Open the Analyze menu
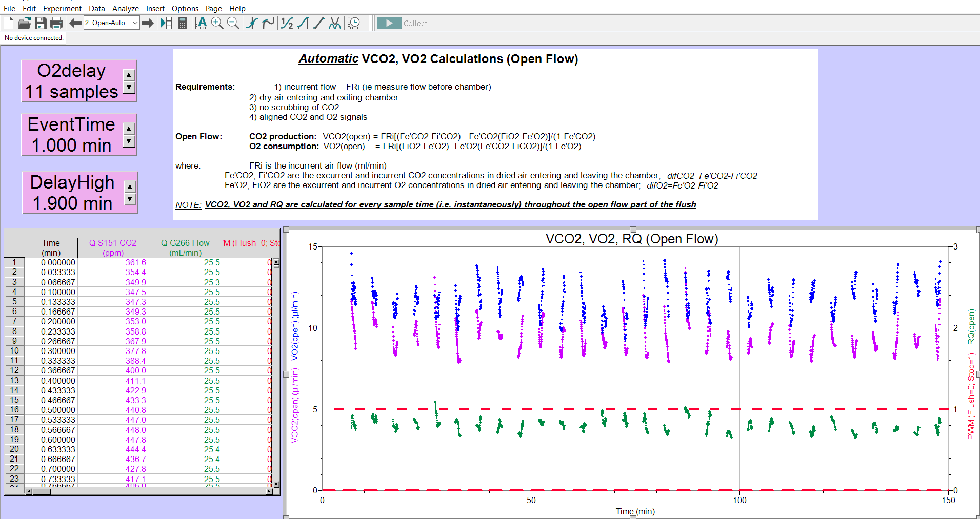The image size is (980, 519). [125, 9]
